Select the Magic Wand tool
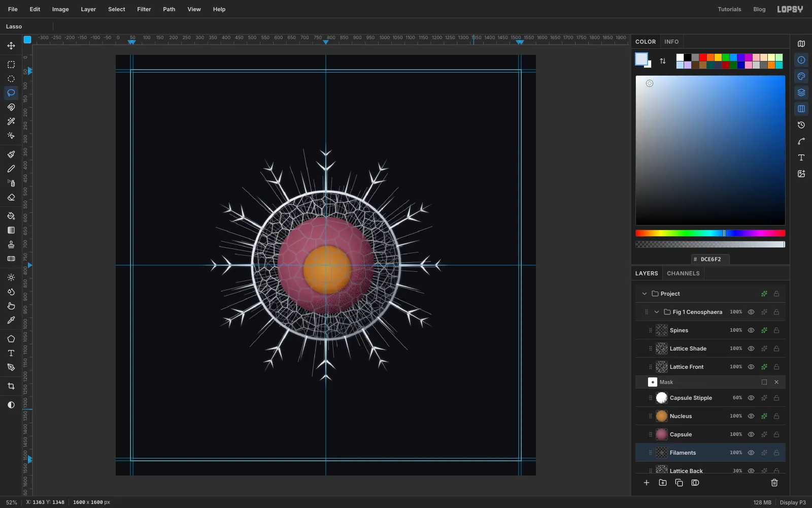This screenshot has height=508, width=812. pyautogui.click(x=11, y=121)
